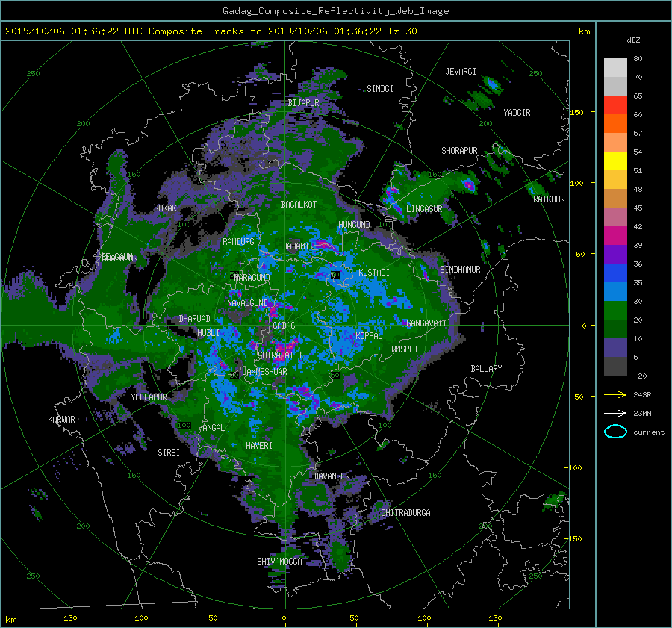Click the magenta 42 dBZ color swatch
This screenshot has height=628, width=672.
tap(615, 235)
